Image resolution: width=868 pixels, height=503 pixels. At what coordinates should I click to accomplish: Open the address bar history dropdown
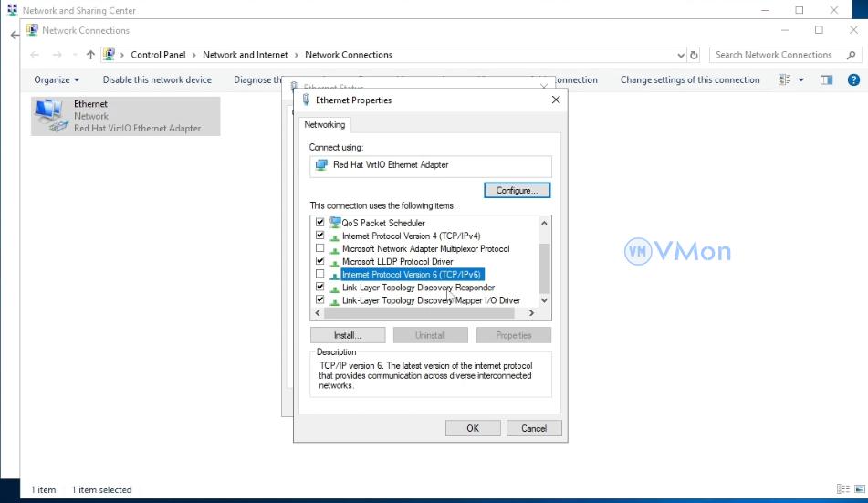(x=681, y=55)
